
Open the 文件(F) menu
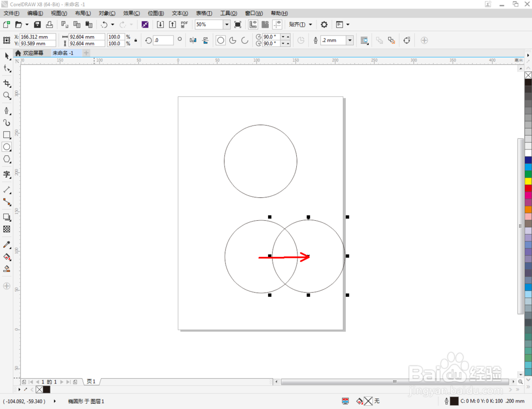click(x=12, y=13)
